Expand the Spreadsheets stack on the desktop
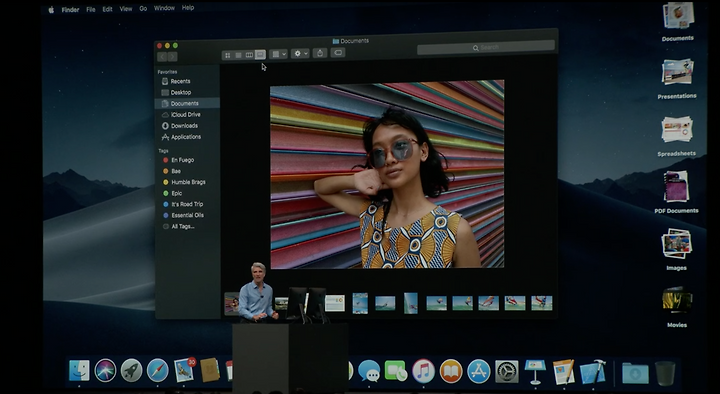 (677, 130)
